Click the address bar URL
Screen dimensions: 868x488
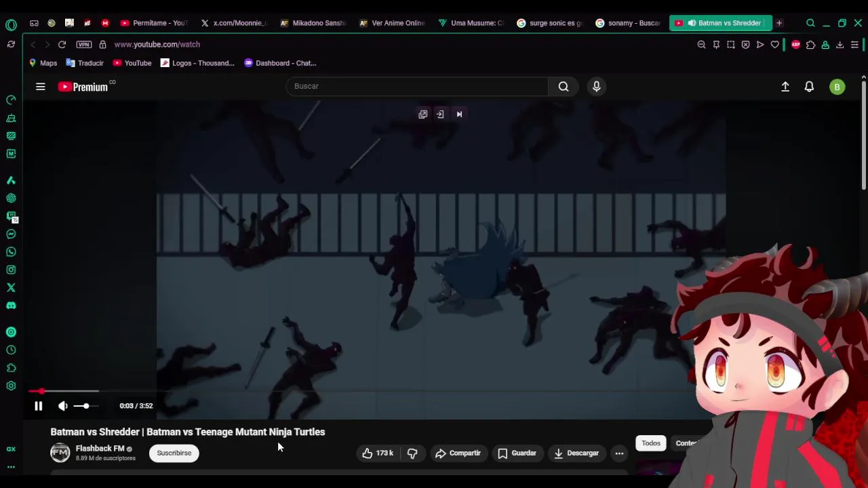[157, 44]
